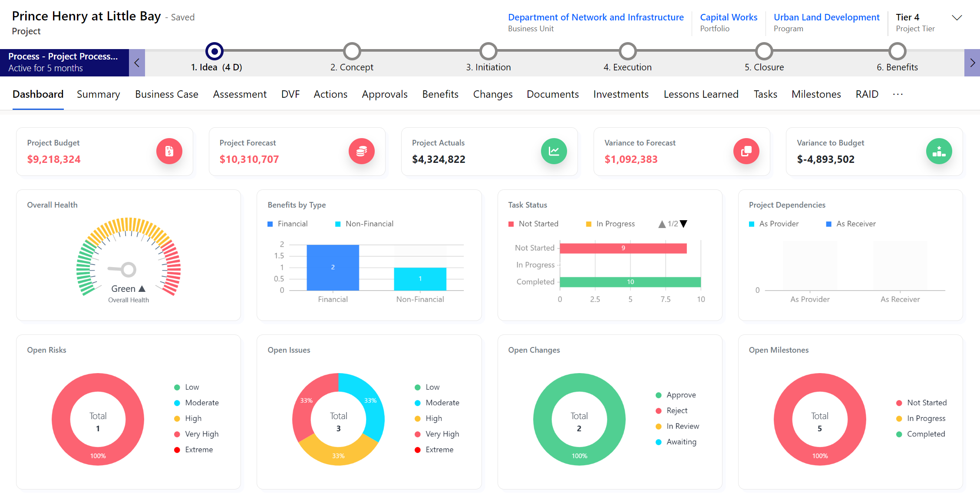
Task: Toggle Non-Financial legend in Benefits by Type
Action: [364, 224]
